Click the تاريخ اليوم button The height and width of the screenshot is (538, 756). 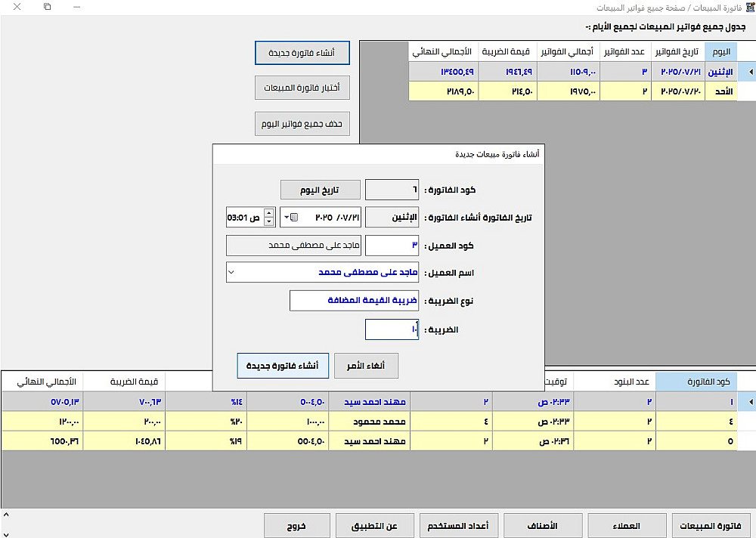click(320, 190)
